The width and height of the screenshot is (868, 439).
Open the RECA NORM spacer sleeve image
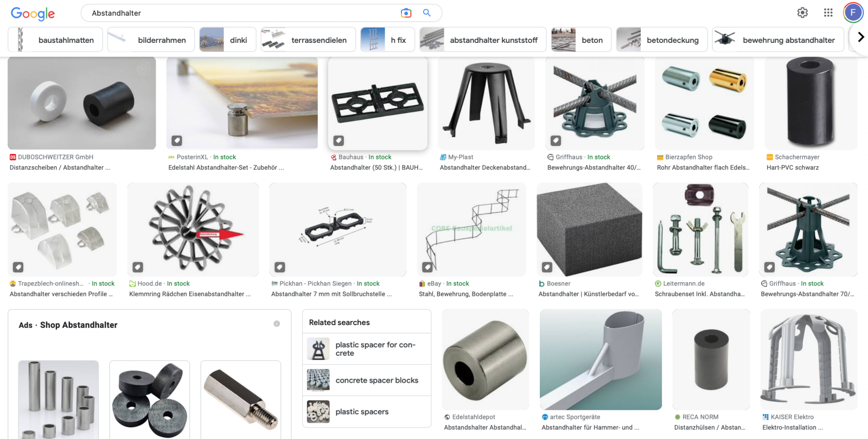[x=711, y=359]
